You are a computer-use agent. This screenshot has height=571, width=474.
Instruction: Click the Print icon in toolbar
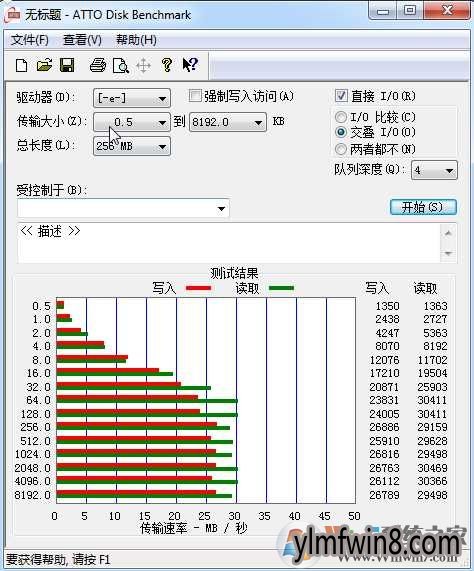pos(98,66)
